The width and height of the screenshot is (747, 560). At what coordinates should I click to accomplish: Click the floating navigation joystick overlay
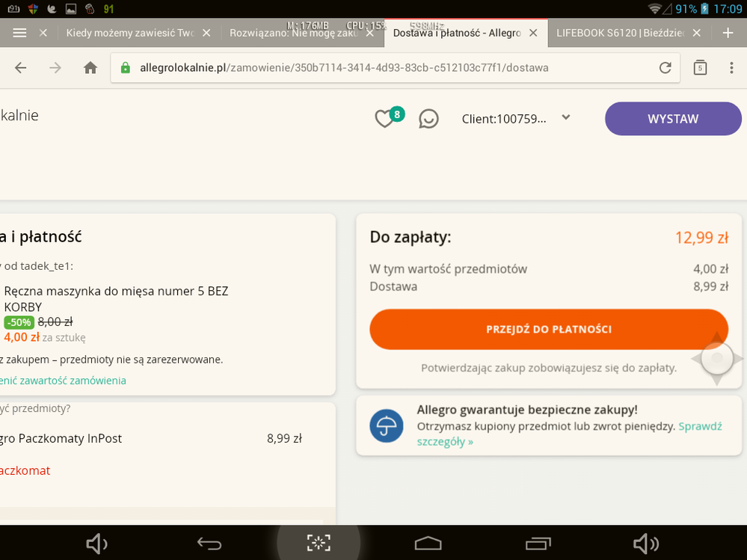(717, 358)
